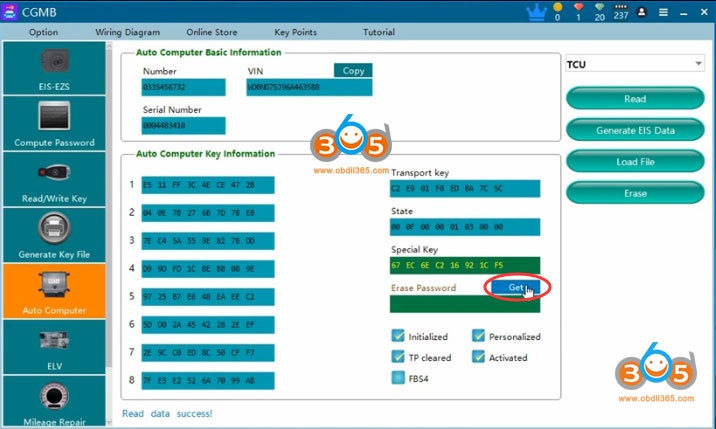Click the Special Key field
This screenshot has height=429, width=716.
click(465, 265)
